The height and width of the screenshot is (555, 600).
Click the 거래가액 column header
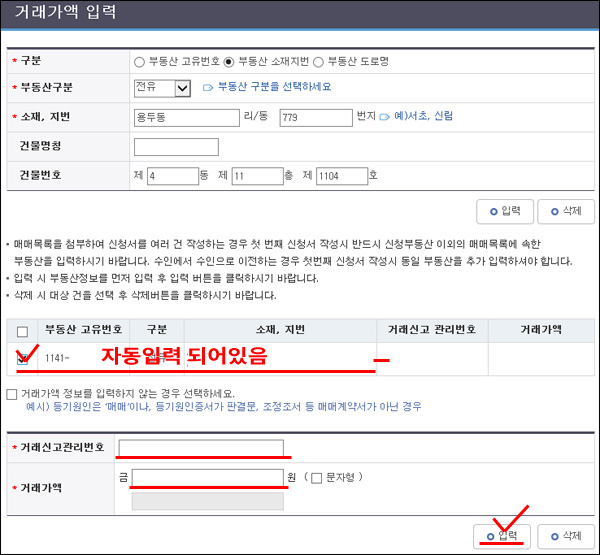click(x=541, y=330)
